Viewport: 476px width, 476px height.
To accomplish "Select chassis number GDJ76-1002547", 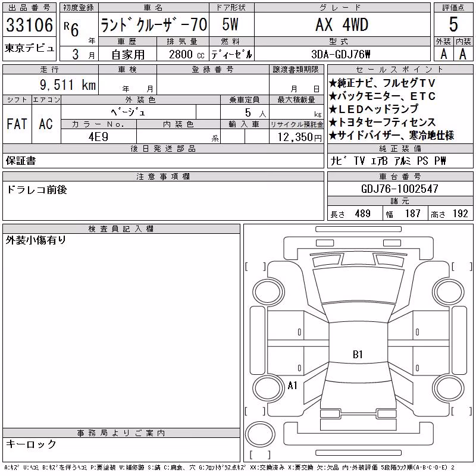I will 400,189.
